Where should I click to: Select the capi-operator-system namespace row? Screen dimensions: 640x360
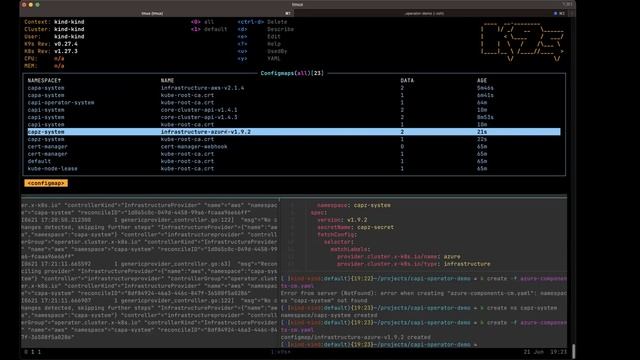point(294,102)
